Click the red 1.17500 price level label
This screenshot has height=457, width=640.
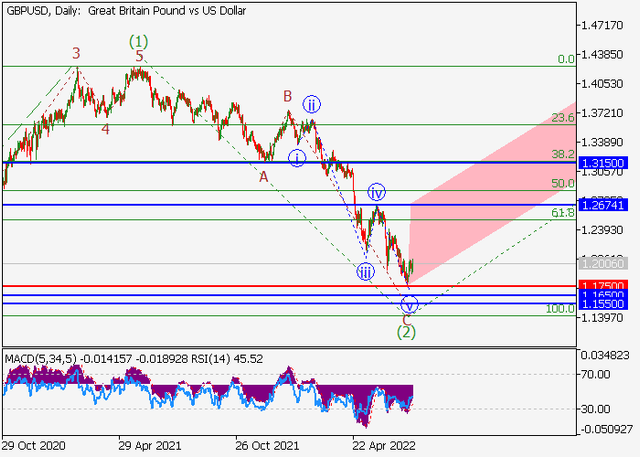pos(602,285)
